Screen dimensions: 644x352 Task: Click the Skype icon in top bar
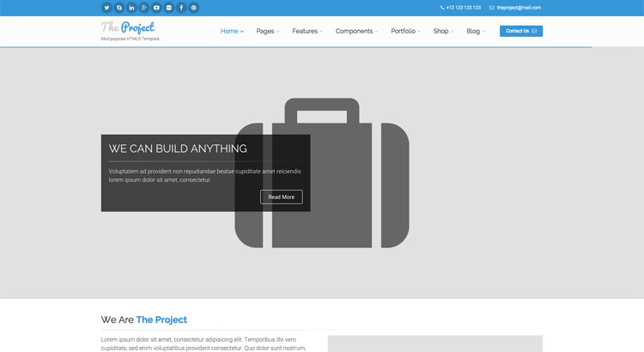(x=119, y=8)
